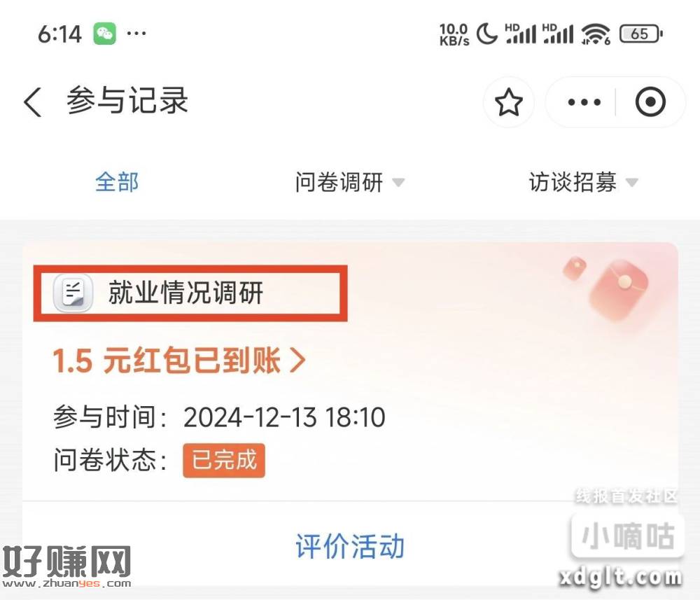The width and height of the screenshot is (700, 600).
Task: Tap the battery indicator showing 65
Action: point(641,34)
